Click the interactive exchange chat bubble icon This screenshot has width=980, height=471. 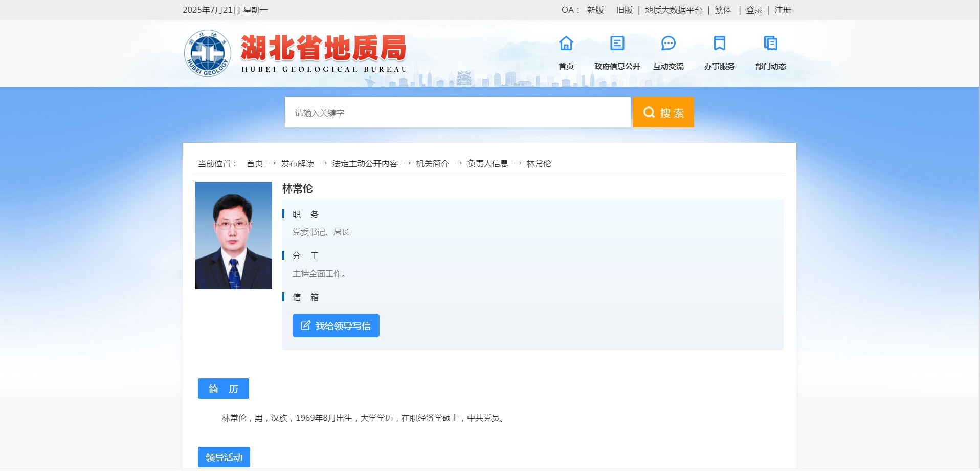668,44
